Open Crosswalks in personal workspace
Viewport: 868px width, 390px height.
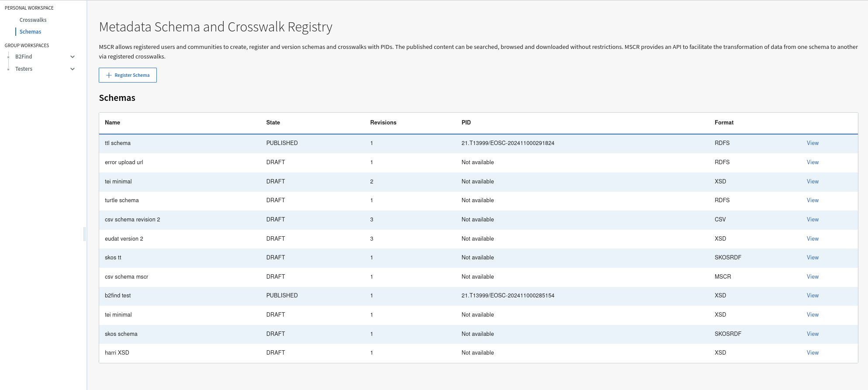click(33, 20)
